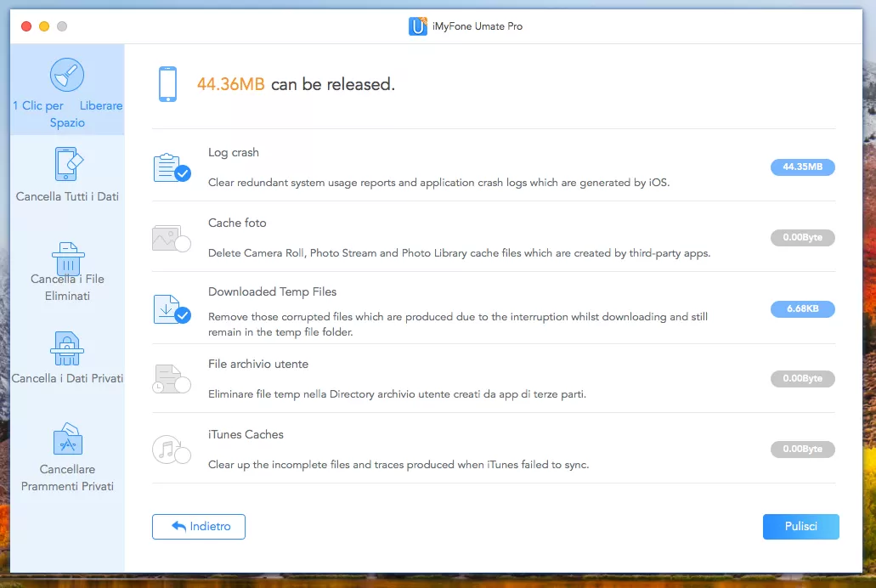Click the Cancella i Dati Privati lock icon

67,348
